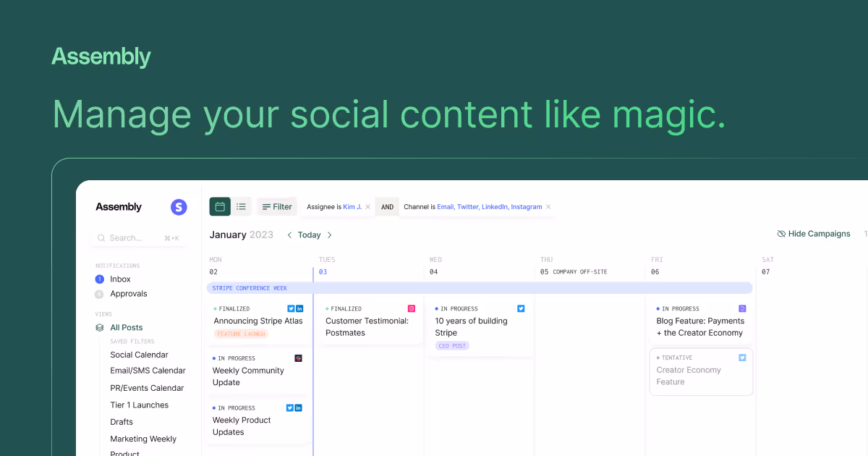Click Twitter icon on Weekly Product Updates
This screenshot has height=456, width=868.
(290, 408)
